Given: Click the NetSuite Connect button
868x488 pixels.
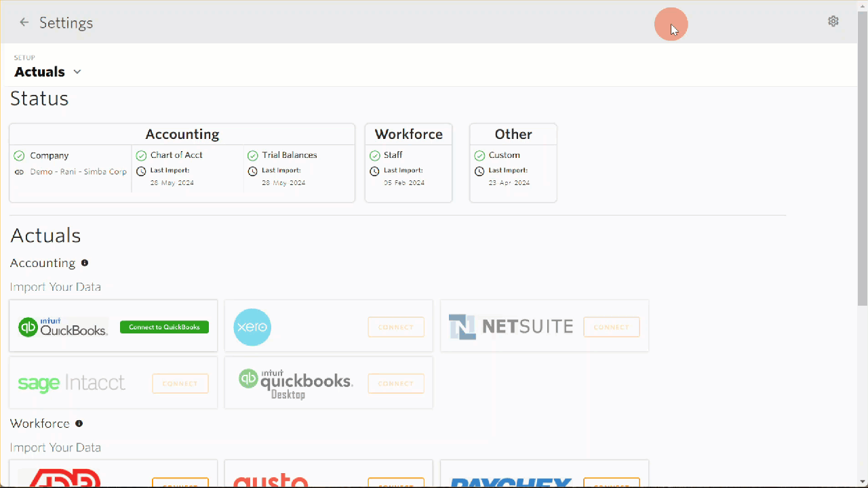Looking at the screenshot, I should click(612, 327).
